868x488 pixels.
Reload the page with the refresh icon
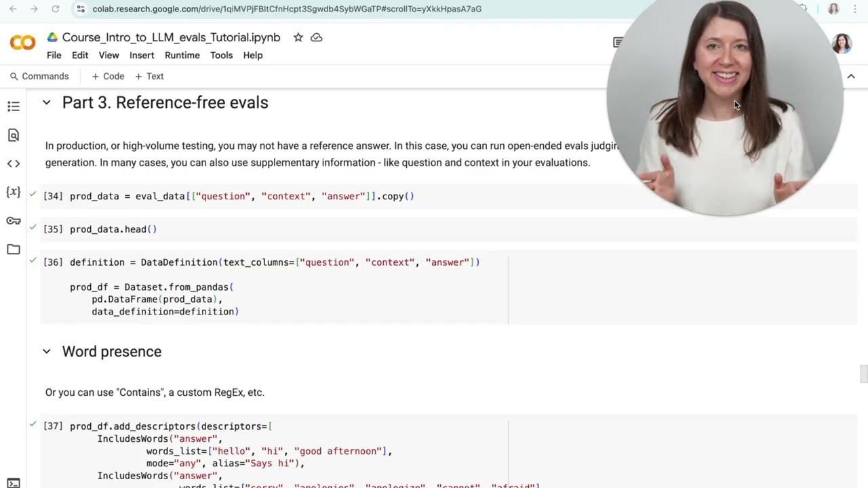pyautogui.click(x=56, y=9)
